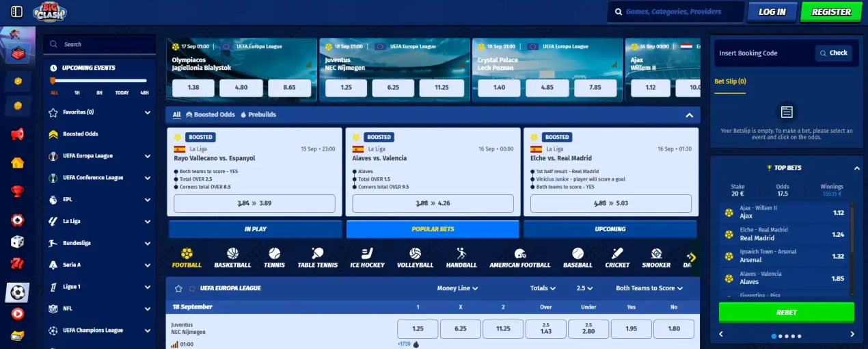The image size is (868, 349).
Task: Open the Popular Bets tab
Action: point(433,229)
